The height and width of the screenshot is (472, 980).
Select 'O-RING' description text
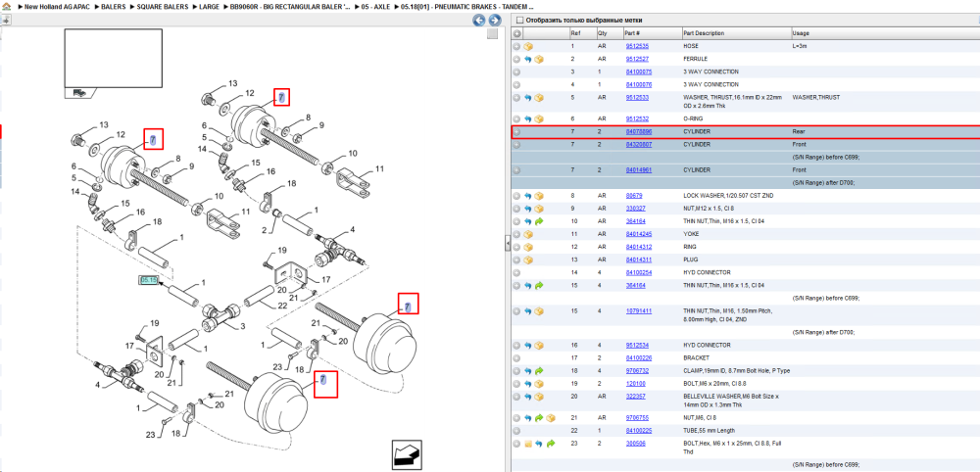(694, 118)
